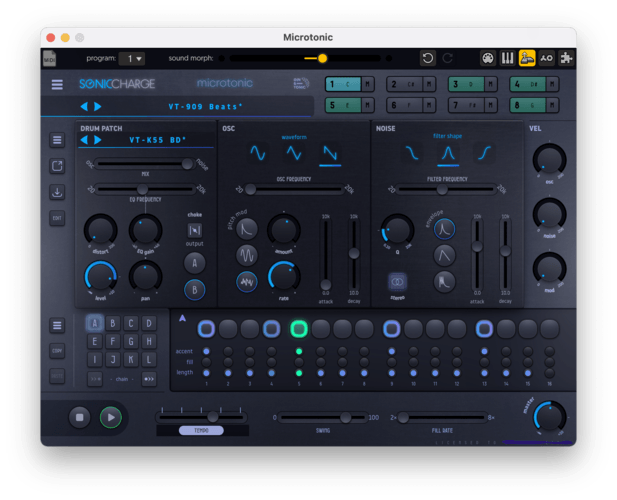Click the import download icon in left sidebar
This screenshot has height=500, width=617.
click(57, 192)
